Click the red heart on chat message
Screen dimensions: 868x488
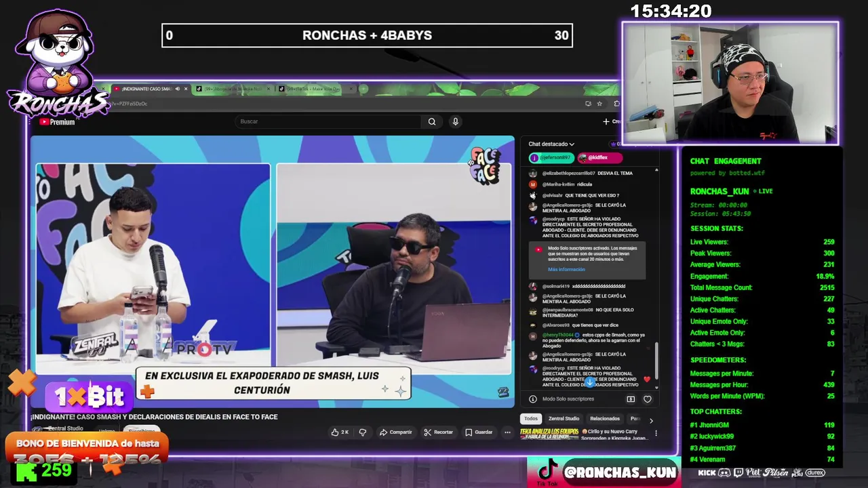pyautogui.click(x=647, y=379)
